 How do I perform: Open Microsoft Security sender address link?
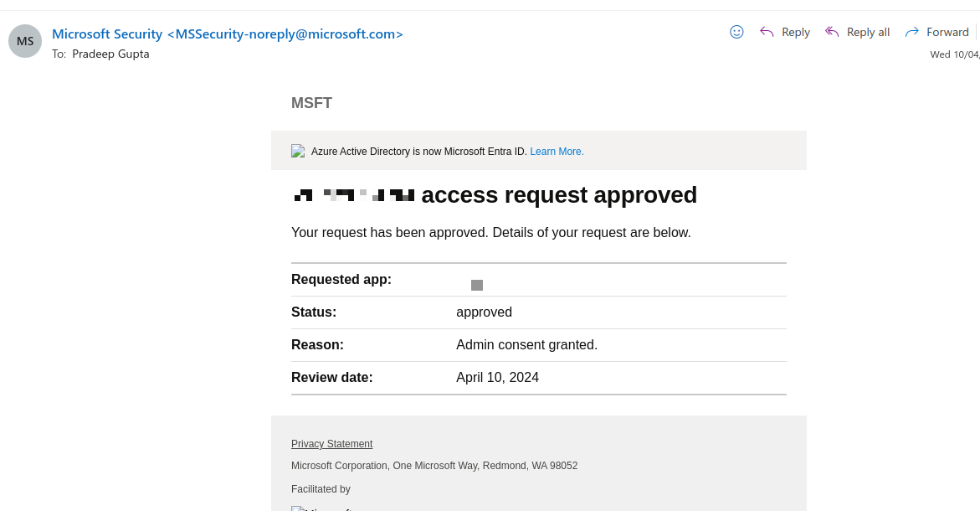click(x=228, y=34)
